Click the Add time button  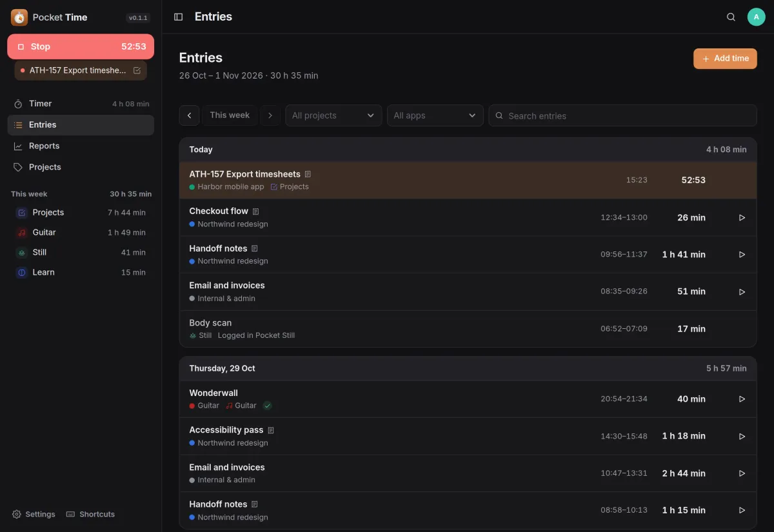[x=725, y=59]
